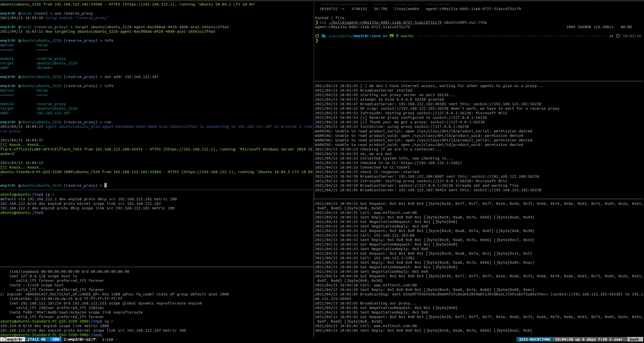Viewport: 644px width, 343px height.
Task: Click the session box icon beside emp3r0r
Action: (x=4, y=339)
